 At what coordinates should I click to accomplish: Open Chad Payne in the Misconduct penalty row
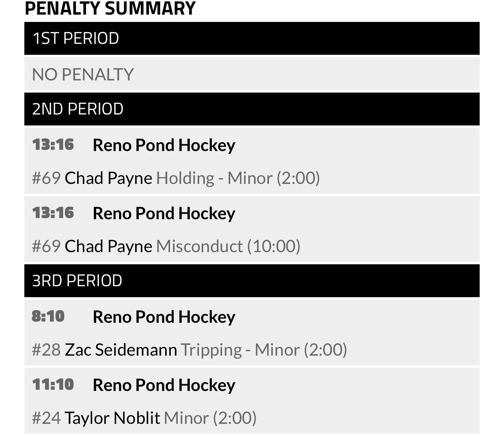pyautogui.click(x=108, y=246)
